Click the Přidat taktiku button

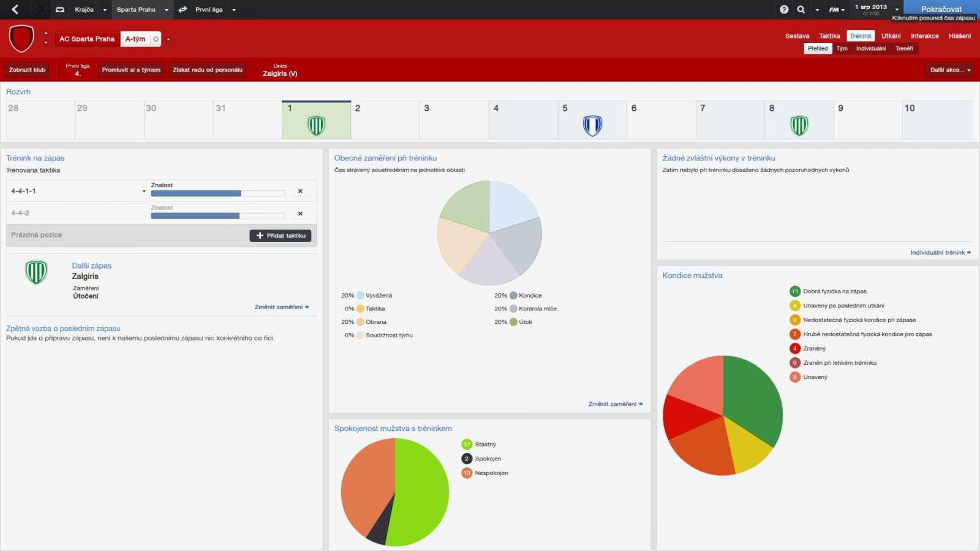click(281, 236)
